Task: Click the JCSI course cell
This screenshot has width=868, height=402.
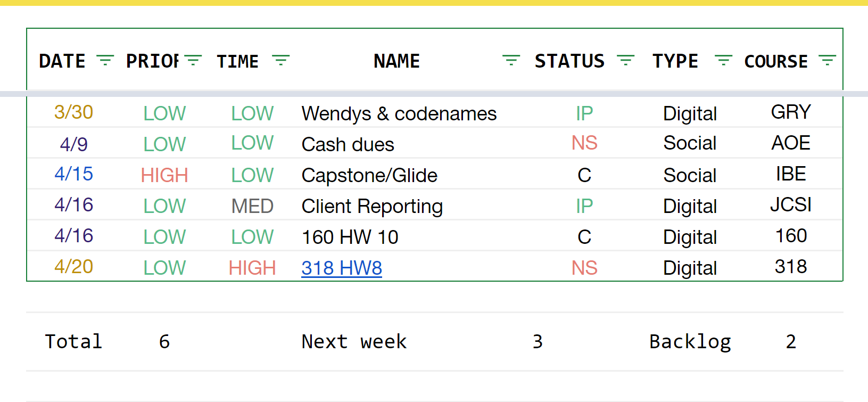Action: coord(790,205)
